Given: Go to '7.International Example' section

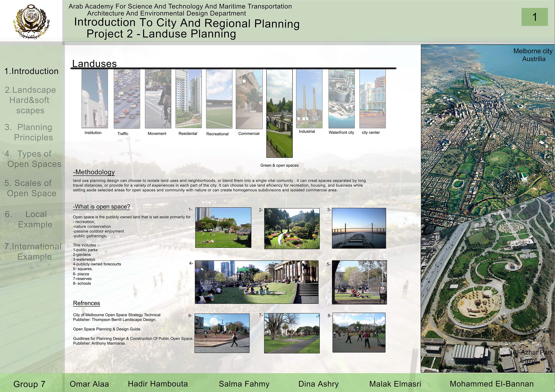Looking at the screenshot, I should pyautogui.click(x=33, y=251).
